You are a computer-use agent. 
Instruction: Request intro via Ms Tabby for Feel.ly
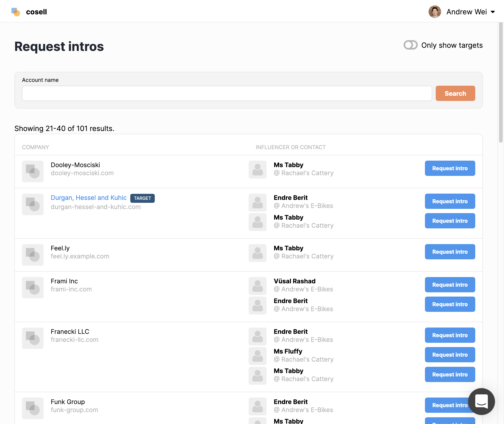(450, 252)
